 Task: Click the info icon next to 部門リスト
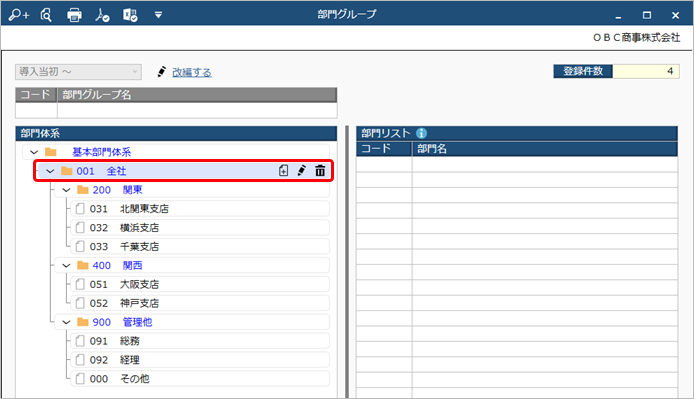(422, 133)
